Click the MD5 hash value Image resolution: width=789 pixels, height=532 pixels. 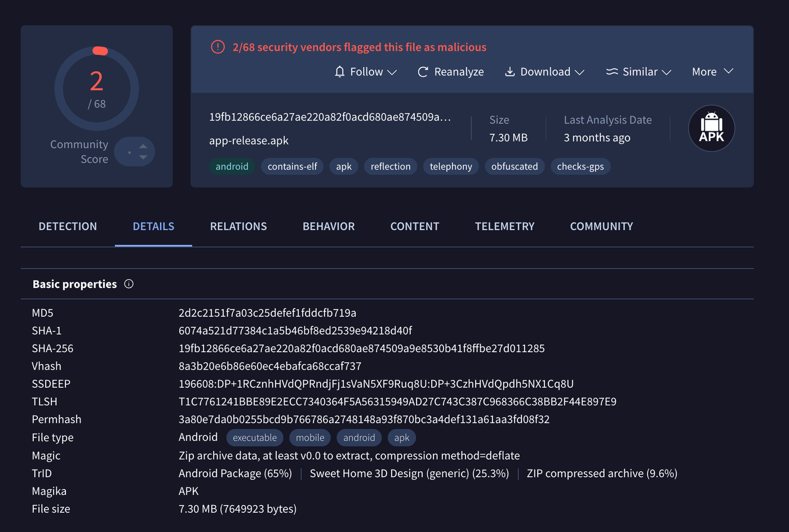pyautogui.click(x=267, y=313)
